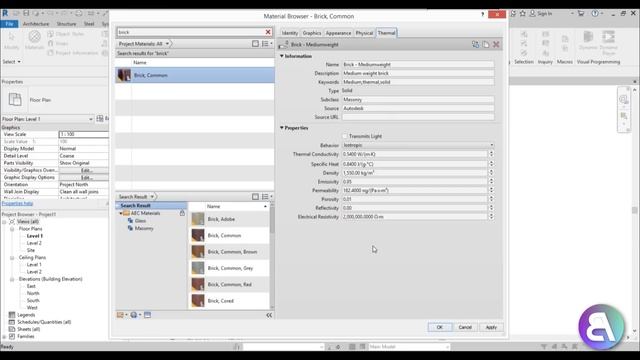Click the shopping cart icon in title bar
Screen dimensions: 640x360
[x=580, y=13]
